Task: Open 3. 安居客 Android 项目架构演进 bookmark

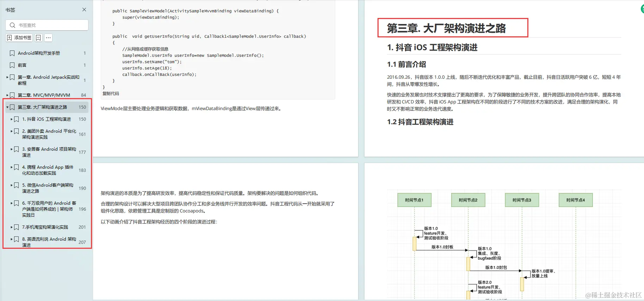Action: coord(49,152)
